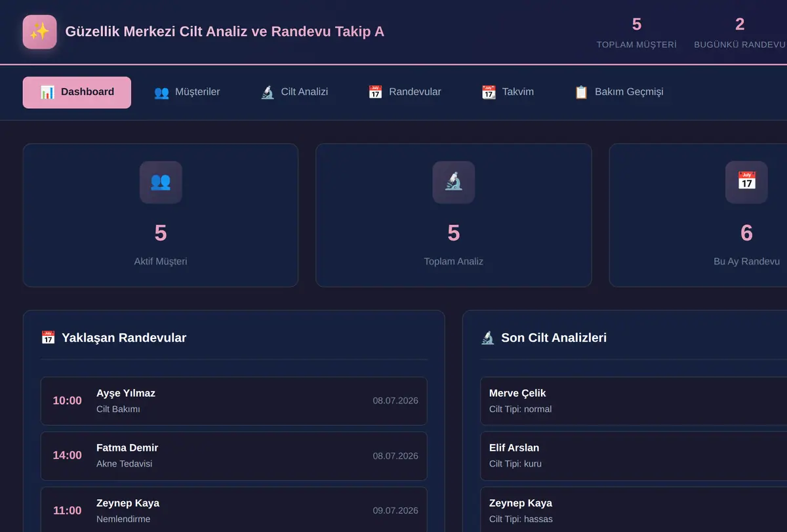The image size is (787, 532).
Task: Open Zeynep Kaya hassas skin analysis
Action: (x=634, y=510)
